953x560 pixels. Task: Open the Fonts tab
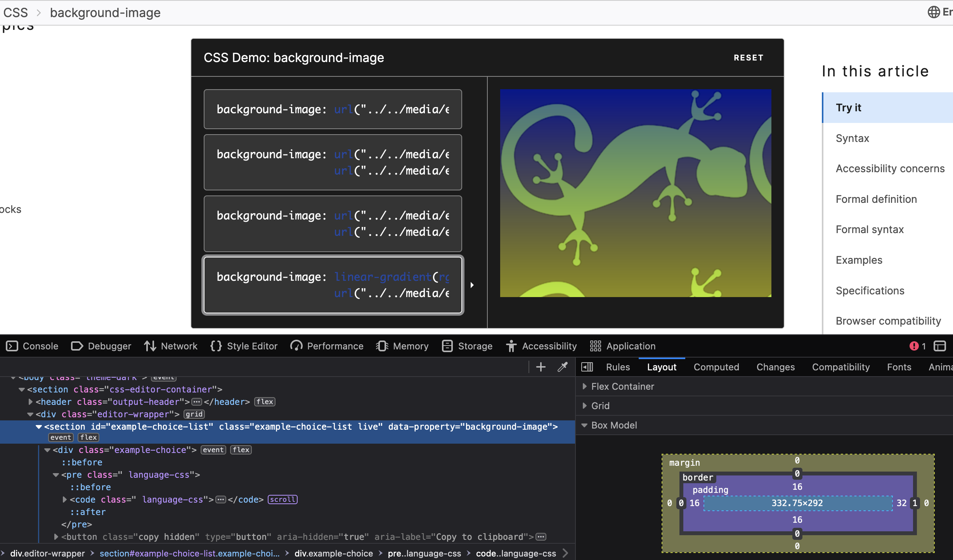[899, 367]
